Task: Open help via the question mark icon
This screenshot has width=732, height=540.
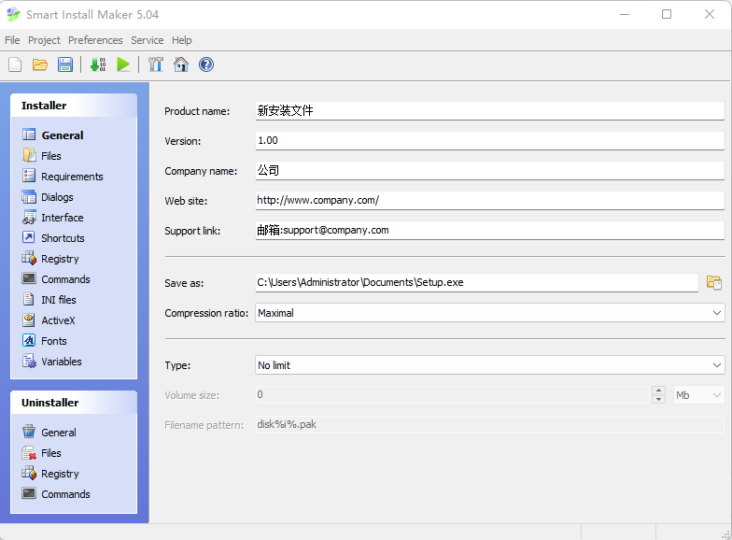Action: click(x=206, y=65)
